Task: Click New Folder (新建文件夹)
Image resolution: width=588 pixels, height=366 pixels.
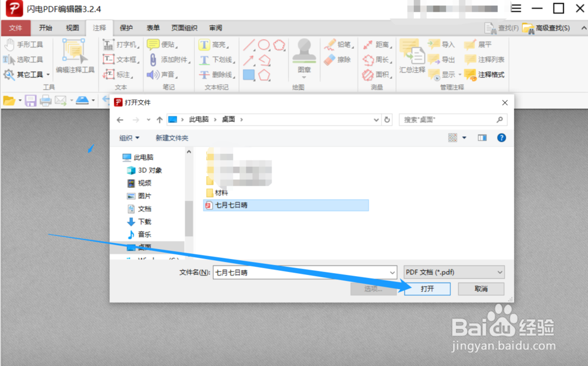Action: click(x=172, y=138)
